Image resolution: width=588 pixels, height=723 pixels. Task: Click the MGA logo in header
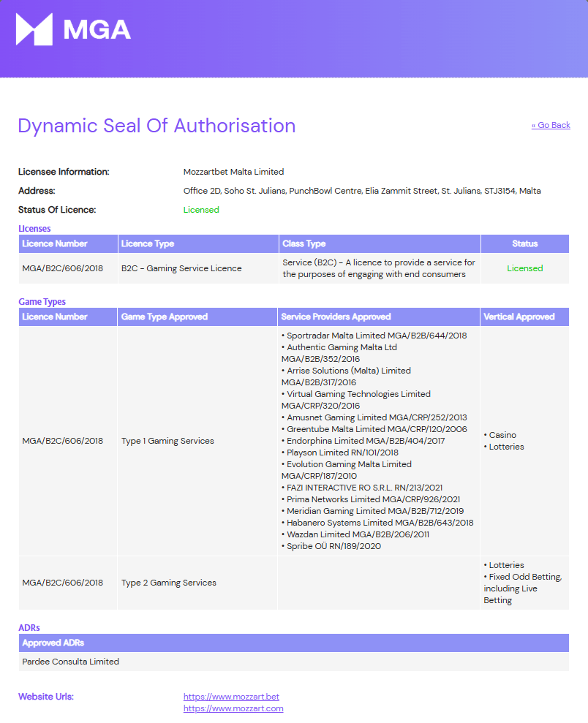click(73, 29)
